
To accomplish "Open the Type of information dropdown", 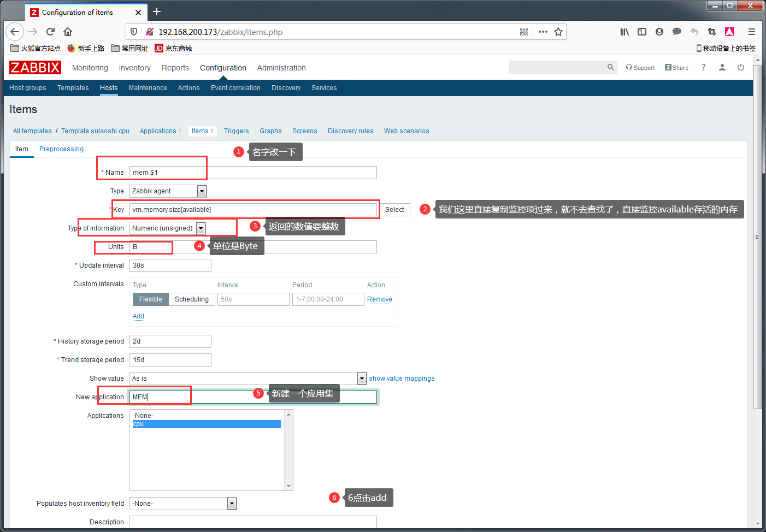I will (168, 228).
